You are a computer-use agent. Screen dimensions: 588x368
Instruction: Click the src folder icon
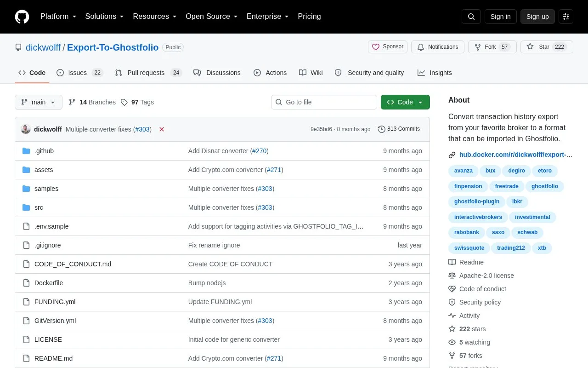tap(26, 207)
